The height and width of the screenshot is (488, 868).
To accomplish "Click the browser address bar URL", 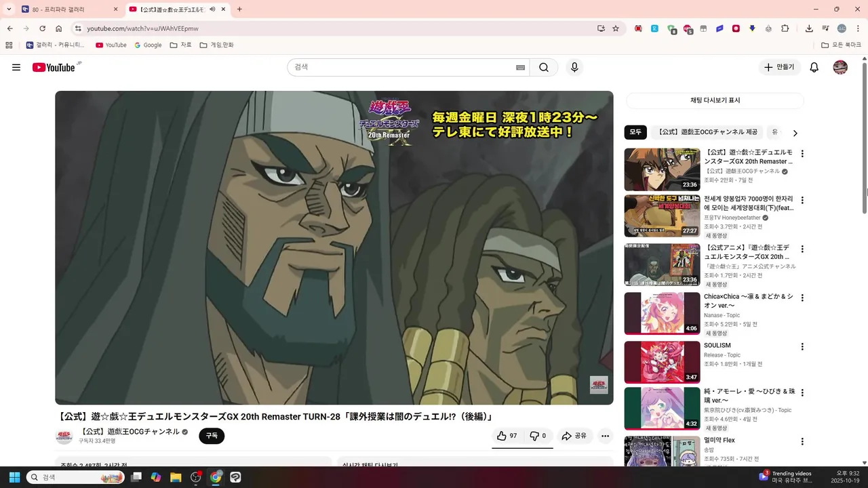I will pos(142,28).
